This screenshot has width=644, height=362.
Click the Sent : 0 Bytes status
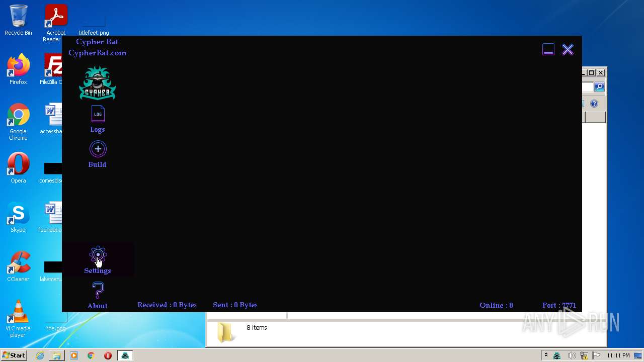(235, 305)
